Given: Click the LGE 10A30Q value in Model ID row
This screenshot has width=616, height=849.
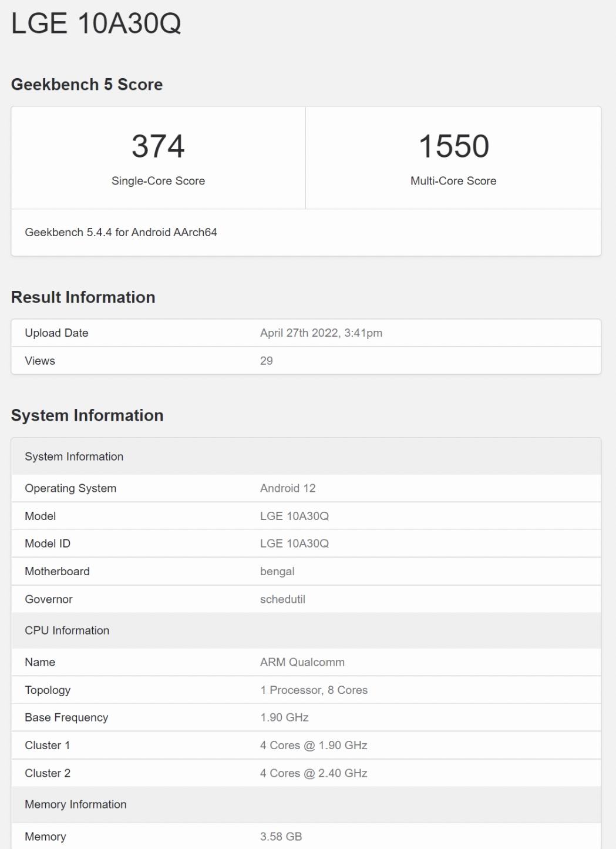Looking at the screenshot, I should [x=294, y=543].
